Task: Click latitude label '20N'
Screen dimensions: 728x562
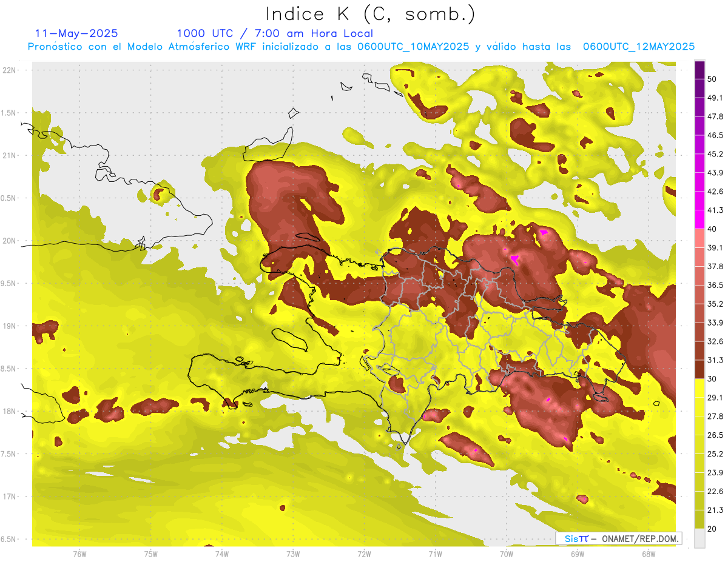Action: point(10,241)
